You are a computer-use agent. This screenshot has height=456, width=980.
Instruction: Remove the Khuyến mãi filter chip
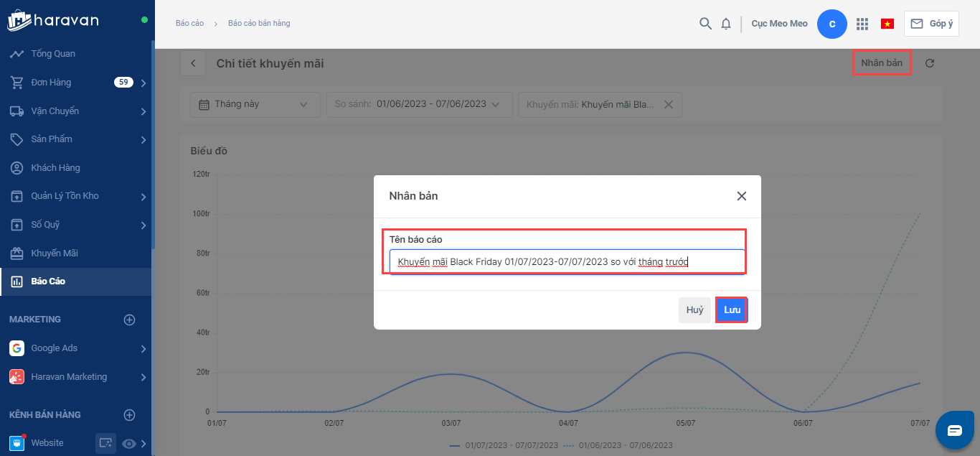coord(668,104)
